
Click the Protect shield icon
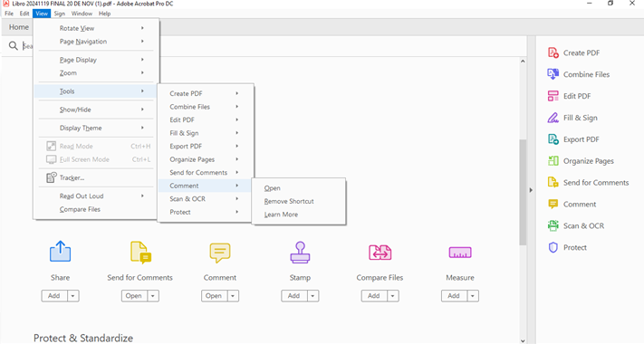coord(553,247)
